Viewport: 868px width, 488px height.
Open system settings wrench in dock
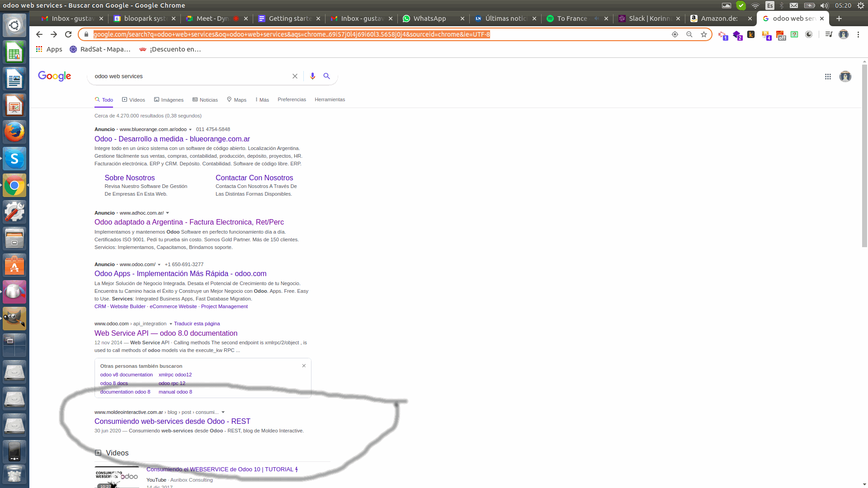(14, 212)
